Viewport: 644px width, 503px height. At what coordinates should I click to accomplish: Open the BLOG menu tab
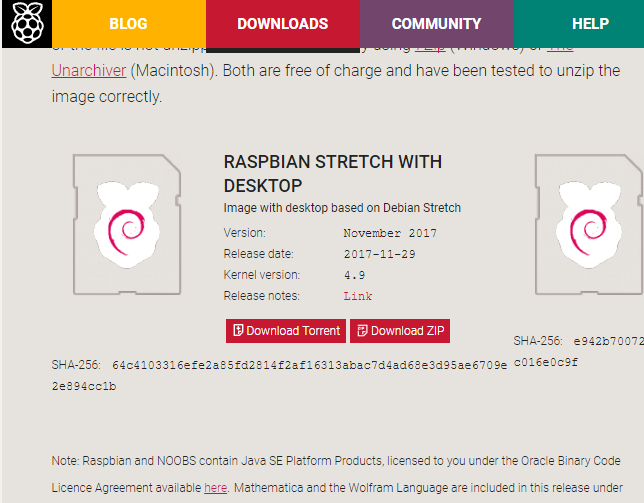click(x=129, y=24)
